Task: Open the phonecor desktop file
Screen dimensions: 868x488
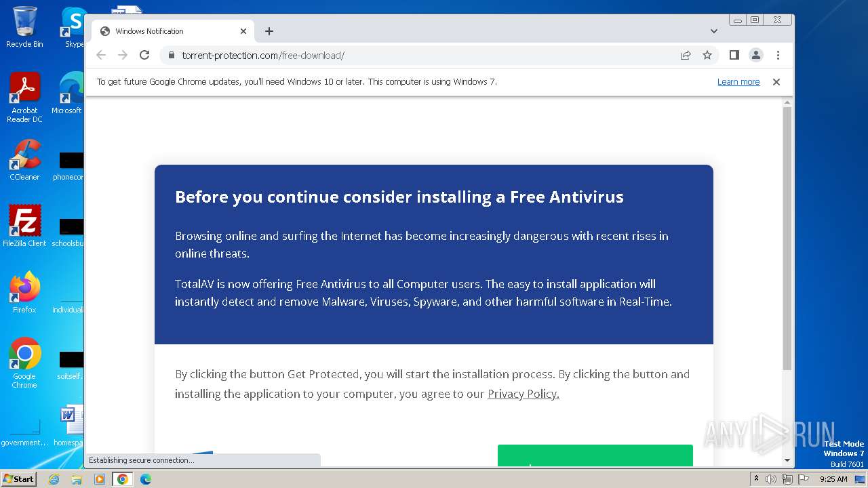Action: 68,167
